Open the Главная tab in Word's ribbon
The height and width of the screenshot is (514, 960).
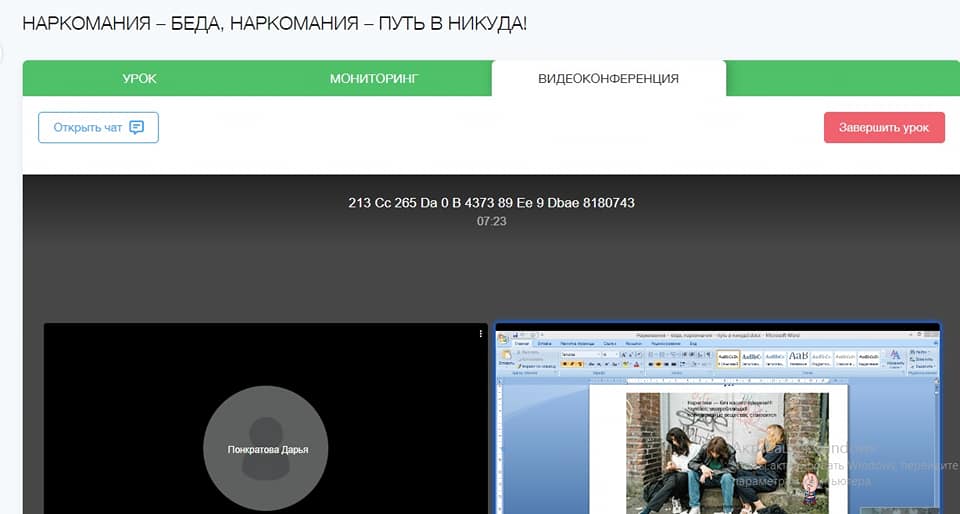[x=521, y=345]
